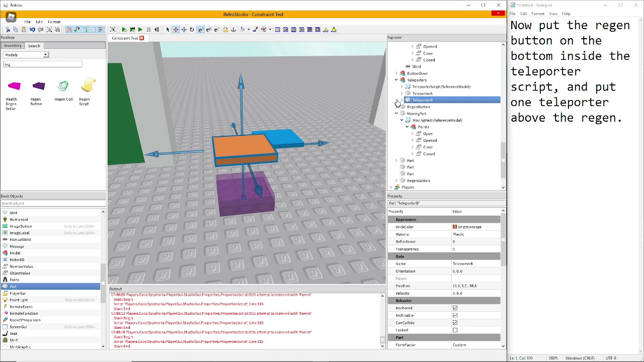Image resolution: width=644 pixels, height=362 pixels.
Task: Click the Bright orange BrickColor swatch
Action: click(455, 227)
